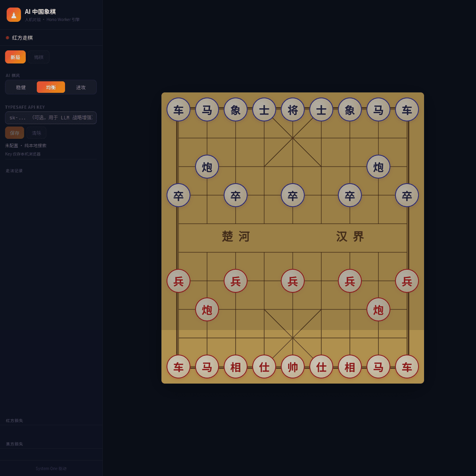Screen dimensions: 476x476
Task: Select the black 士 advisor left of the general
Action: [x=264, y=109]
